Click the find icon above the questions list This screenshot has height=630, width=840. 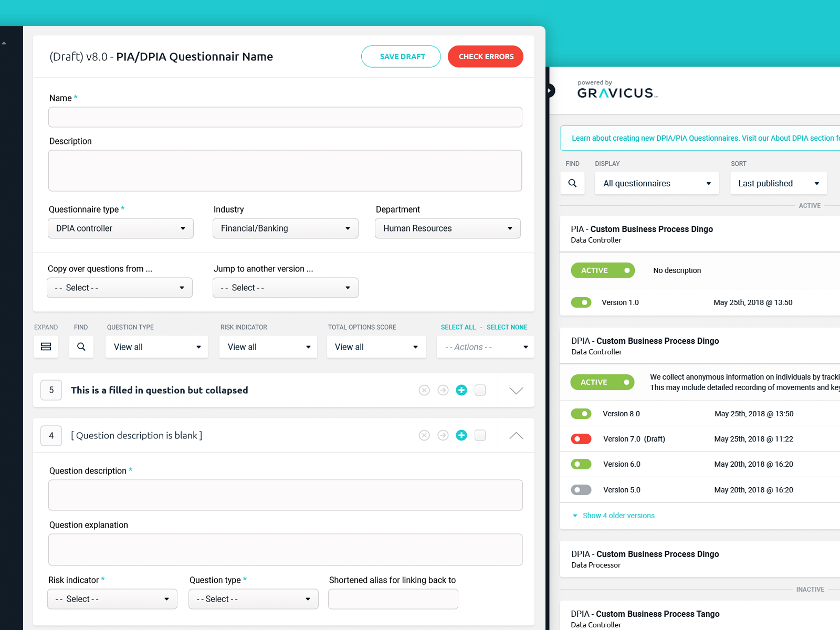(81, 346)
